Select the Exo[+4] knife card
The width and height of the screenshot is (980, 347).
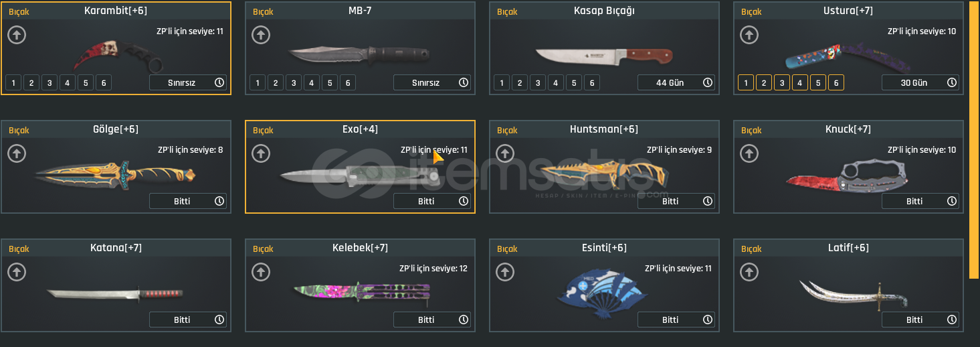click(x=361, y=167)
